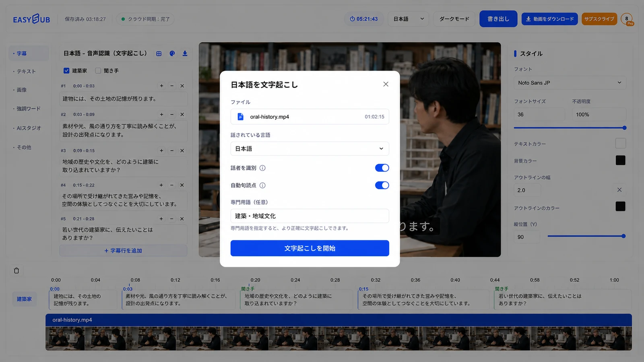The image size is (644, 362).
Task: Click the サブスクライブ button
Action: [x=599, y=19]
